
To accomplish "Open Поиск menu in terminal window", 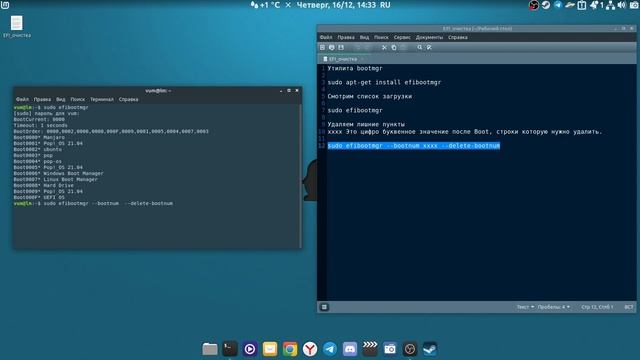I will pyautogui.click(x=78, y=99).
